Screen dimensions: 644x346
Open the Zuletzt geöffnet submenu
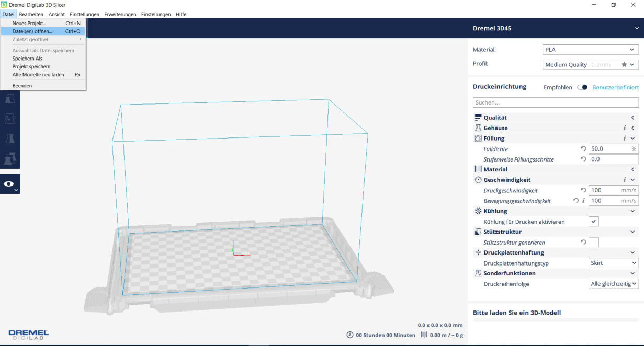tap(43, 39)
